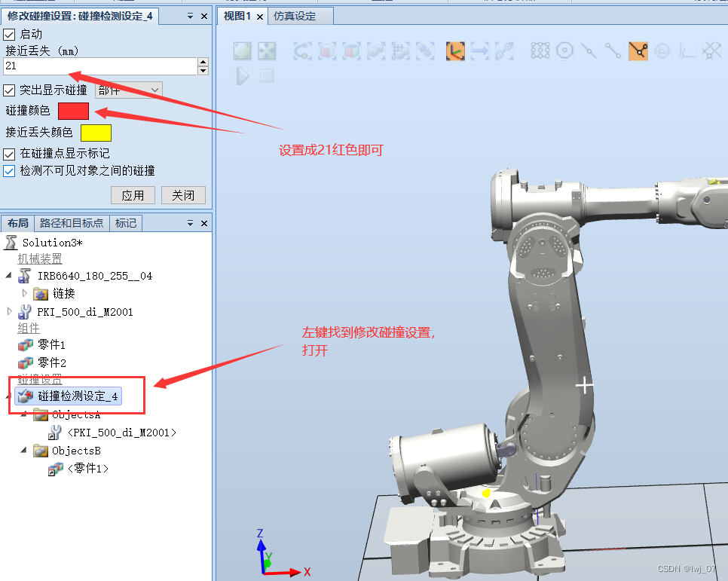Screen dimensions: 728x581
Task: Select 碰撞检测设定_4 in the tree
Action: tap(69, 396)
